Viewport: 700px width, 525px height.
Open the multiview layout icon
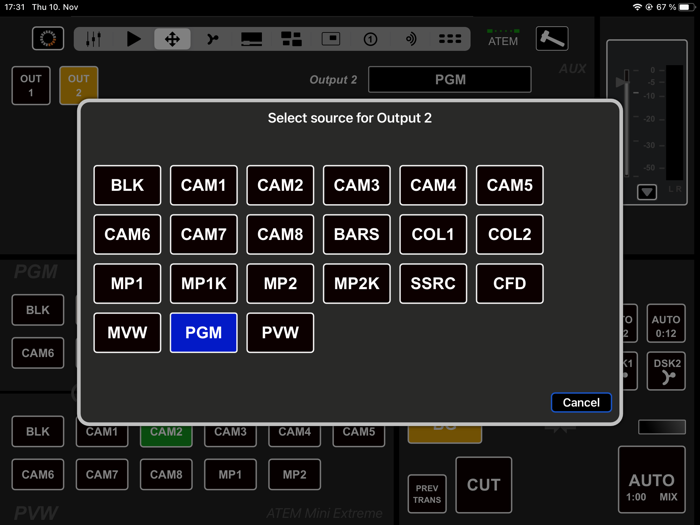pos(291,39)
